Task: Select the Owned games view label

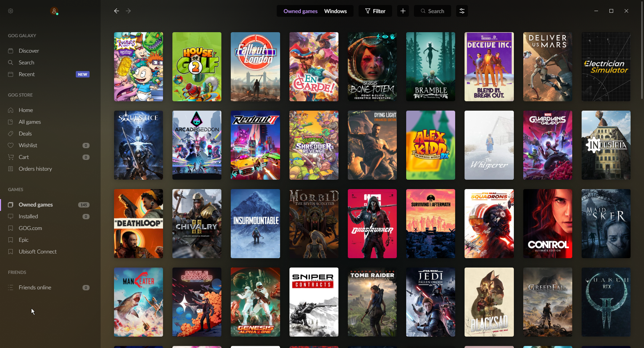Action: pos(301,11)
